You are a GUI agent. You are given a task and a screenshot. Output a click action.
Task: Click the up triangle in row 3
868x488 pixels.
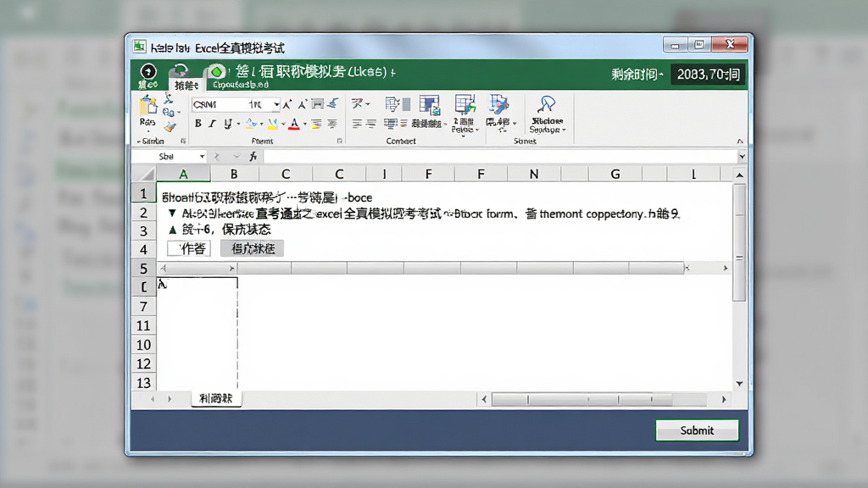tap(172, 229)
